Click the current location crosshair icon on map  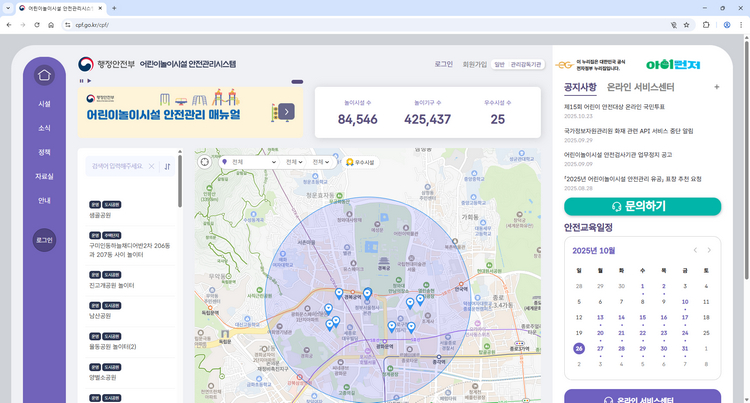click(206, 161)
